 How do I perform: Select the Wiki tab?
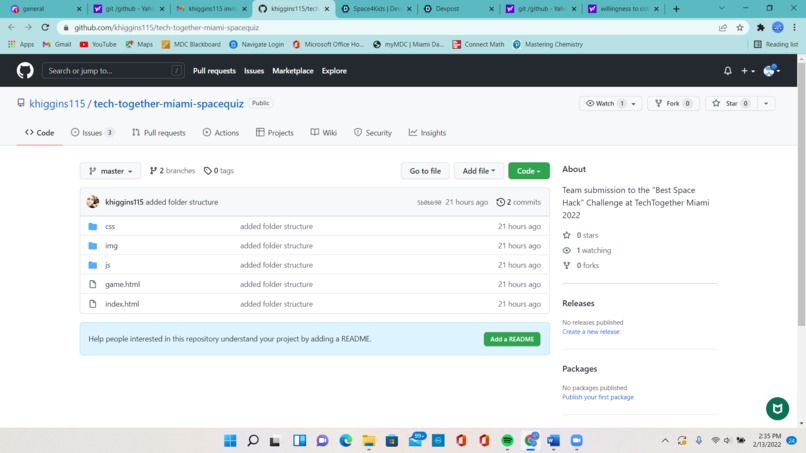[323, 133]
